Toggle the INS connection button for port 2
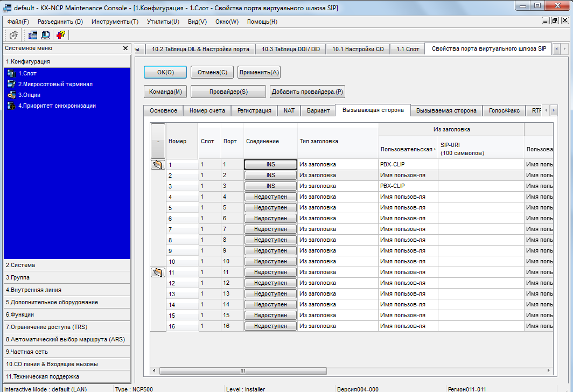This screenshot has height=392, width=573. tap(270, 176)
